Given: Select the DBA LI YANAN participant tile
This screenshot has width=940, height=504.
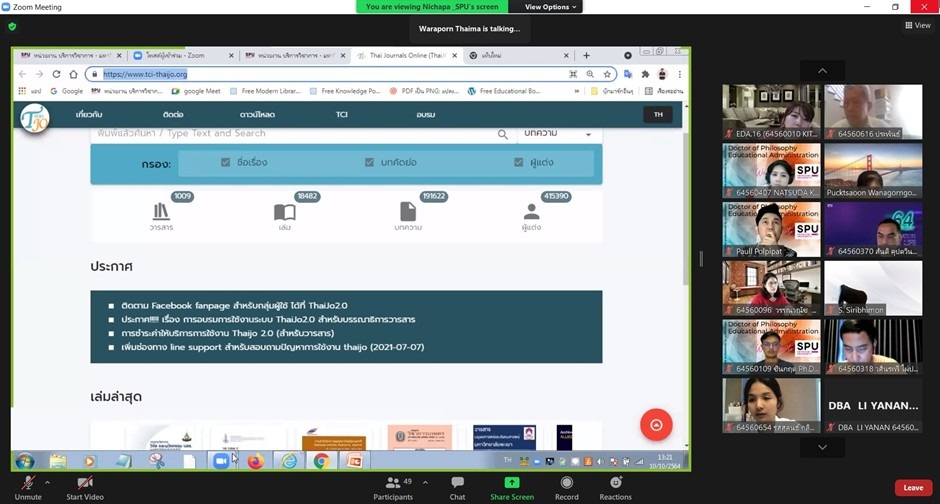Looking at the screenshot, I should click(873, 406).
